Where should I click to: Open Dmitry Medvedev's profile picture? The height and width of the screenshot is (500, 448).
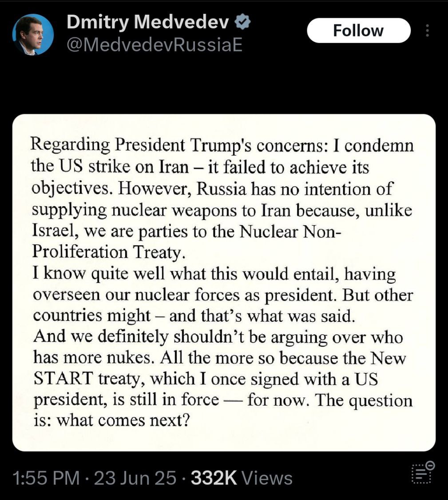[x=33, y=35]
